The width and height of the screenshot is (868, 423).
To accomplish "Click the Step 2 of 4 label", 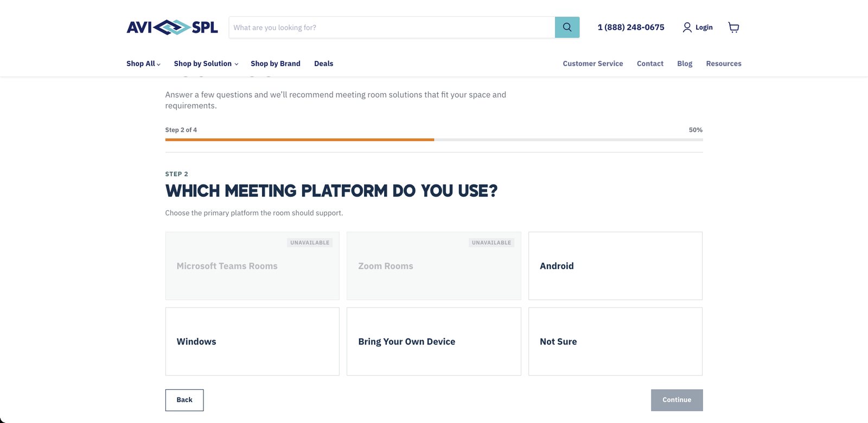I will (181, 130).
